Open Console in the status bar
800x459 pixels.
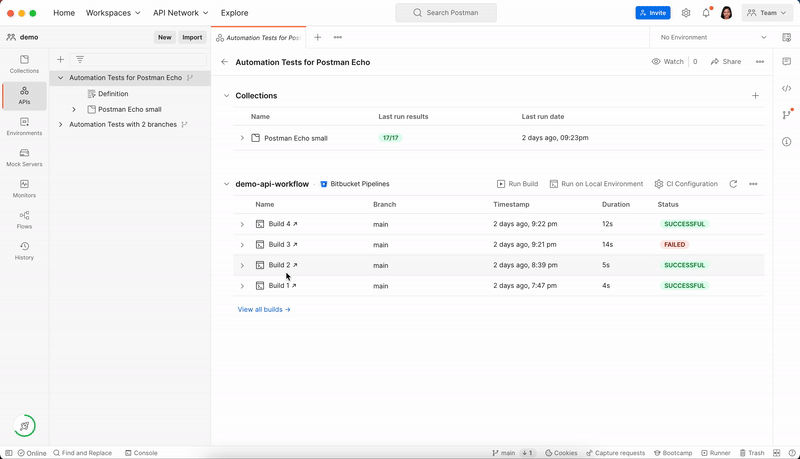141,453
